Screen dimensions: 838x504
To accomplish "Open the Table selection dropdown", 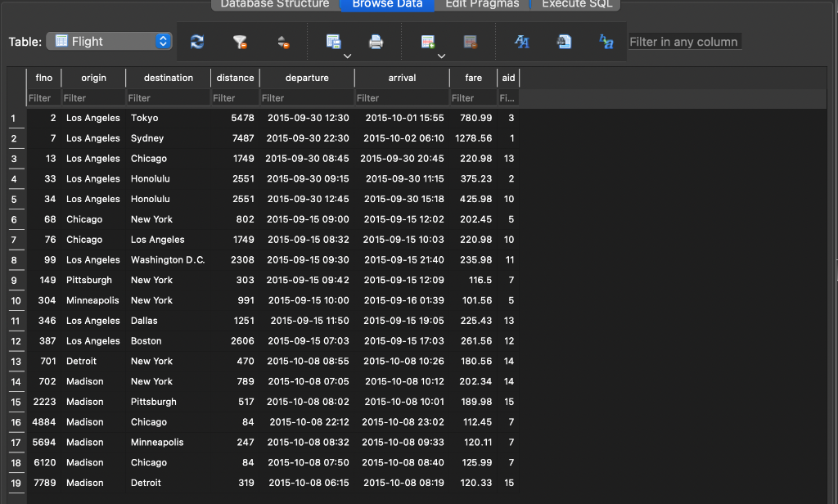I will pyautogui.click(x=110, y=40).
